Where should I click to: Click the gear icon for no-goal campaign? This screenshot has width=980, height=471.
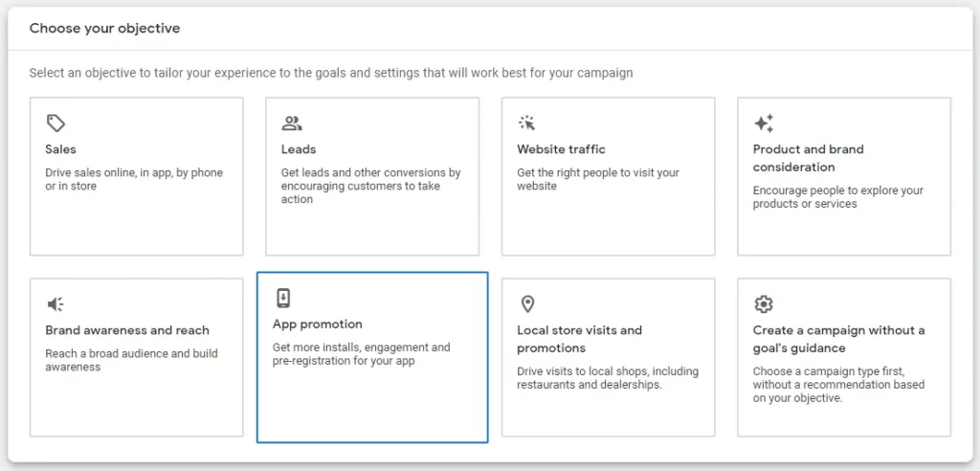[x=763, y=304]
